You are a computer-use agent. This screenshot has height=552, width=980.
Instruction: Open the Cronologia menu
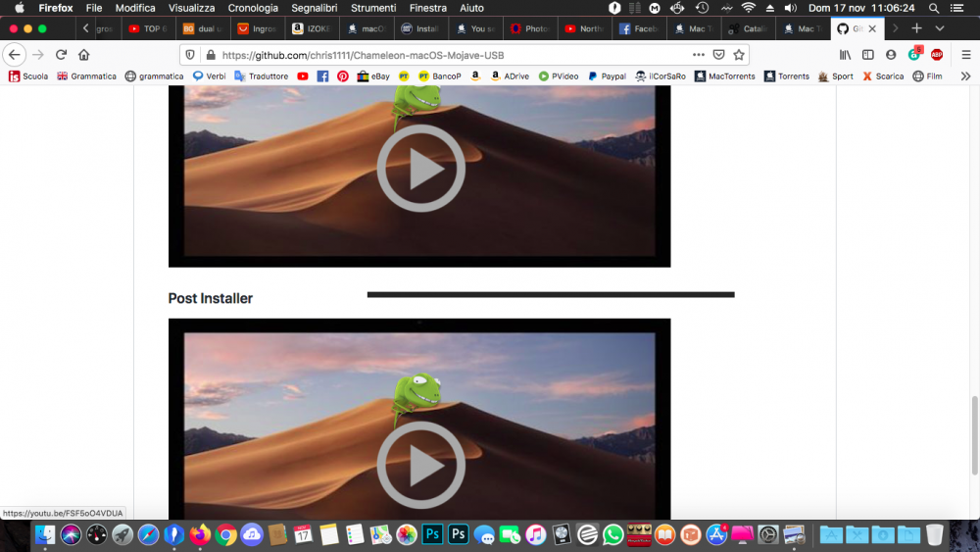(253, 8)
